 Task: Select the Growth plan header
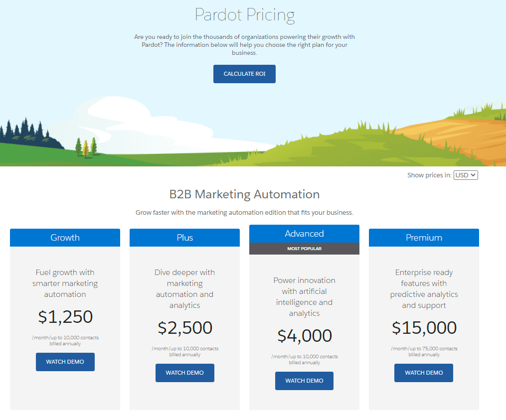[x=65, y=238]
